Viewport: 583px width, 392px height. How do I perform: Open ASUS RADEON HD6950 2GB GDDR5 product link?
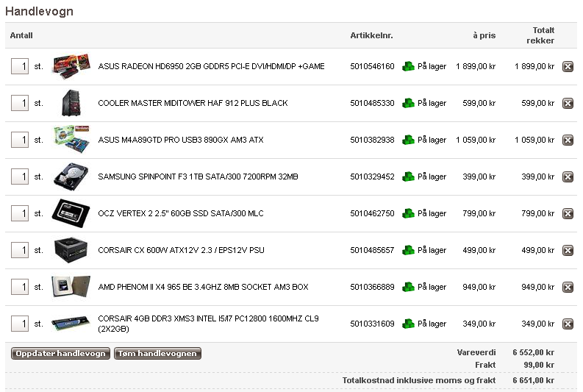(211, 66)
